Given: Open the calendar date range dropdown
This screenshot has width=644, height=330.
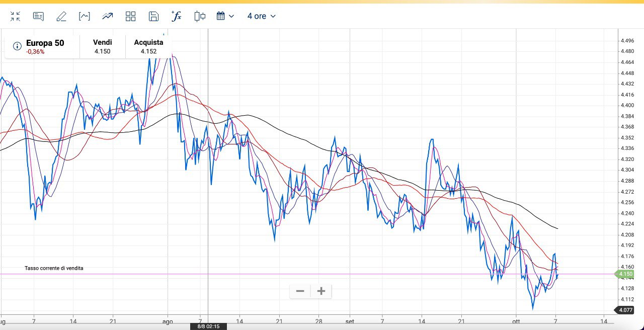Looking at the screenshot, I should click(225, 16).
